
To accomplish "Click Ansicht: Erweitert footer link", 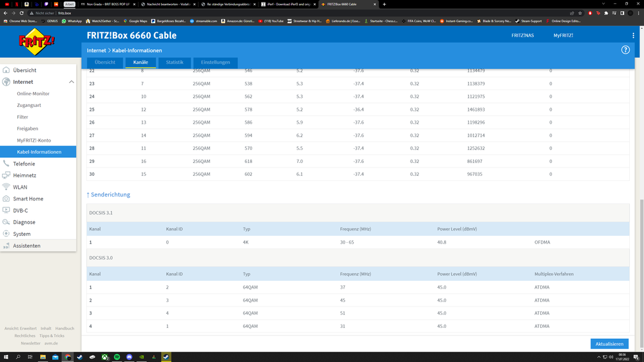I will click(21, 329).
